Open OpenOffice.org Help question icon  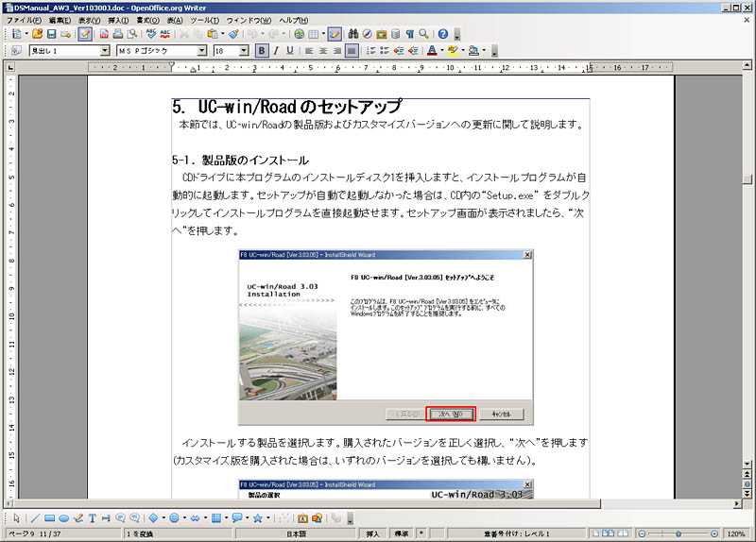(443, 34)
